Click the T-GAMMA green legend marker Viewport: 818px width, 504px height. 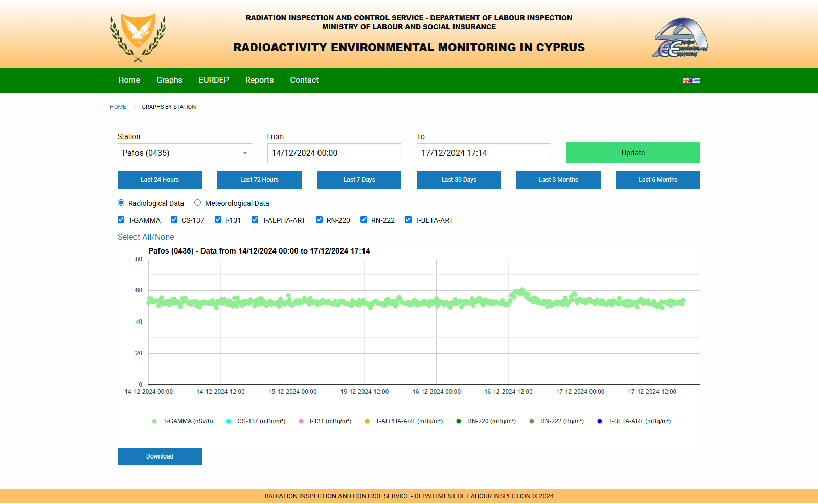(154, 421)
